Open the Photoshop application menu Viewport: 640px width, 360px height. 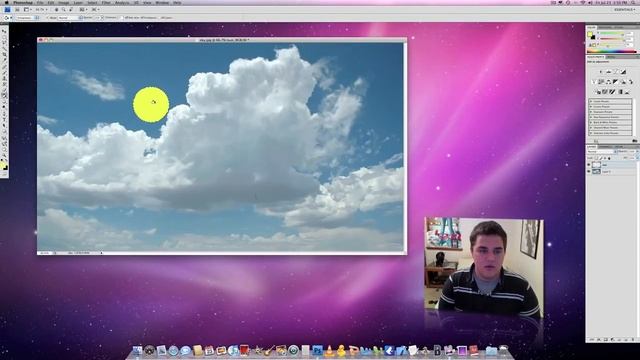(23, 2)
